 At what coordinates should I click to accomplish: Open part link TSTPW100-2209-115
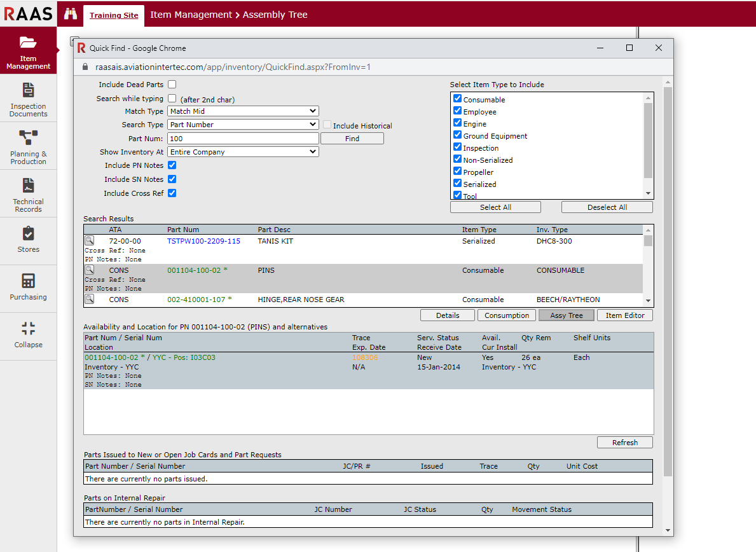[203, 241]
